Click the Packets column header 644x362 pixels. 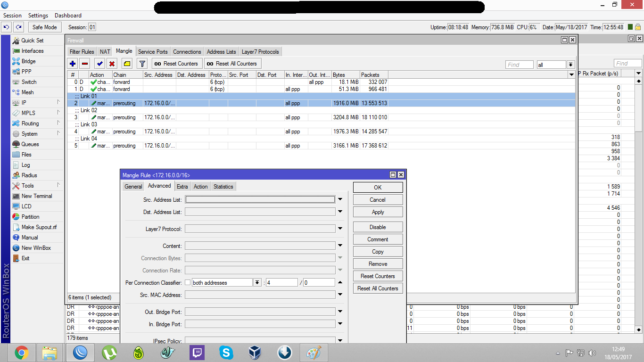tap(373, 75)
